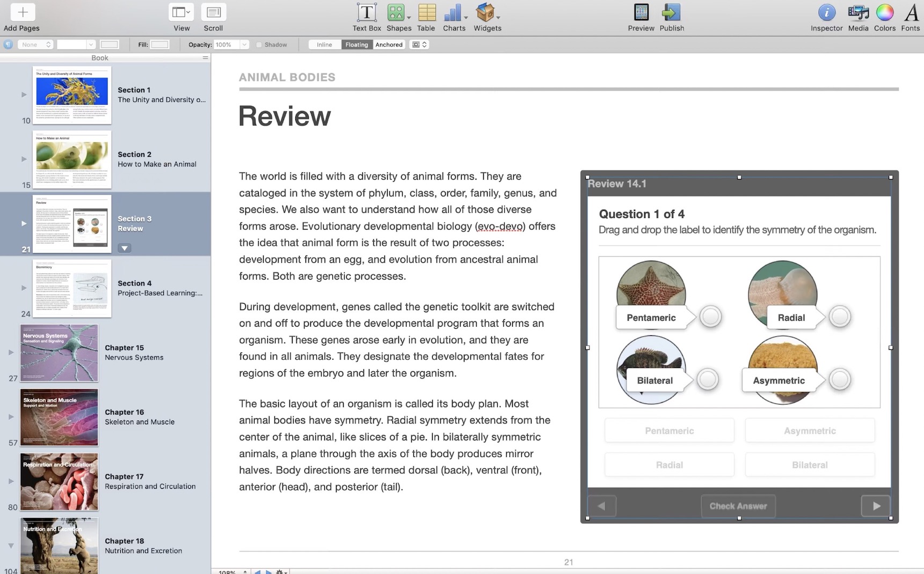
Task: Click the Section 3 Review page thumbnail
Action: click(x=72, y=224)
